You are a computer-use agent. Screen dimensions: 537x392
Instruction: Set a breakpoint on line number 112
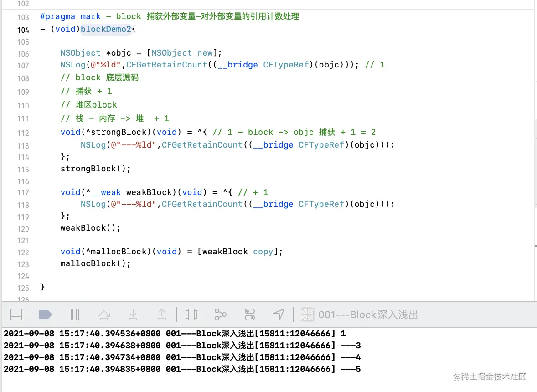click(x=23, y=133)
